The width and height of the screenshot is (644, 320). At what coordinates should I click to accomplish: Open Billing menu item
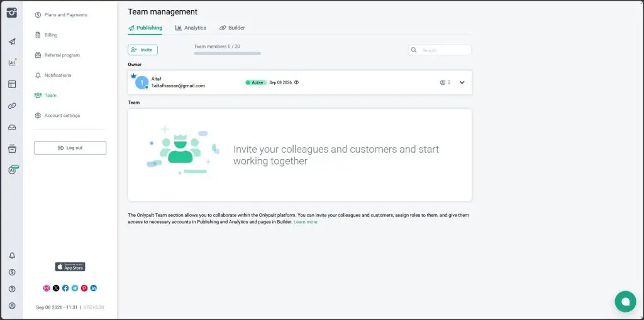tap(46, 35)
